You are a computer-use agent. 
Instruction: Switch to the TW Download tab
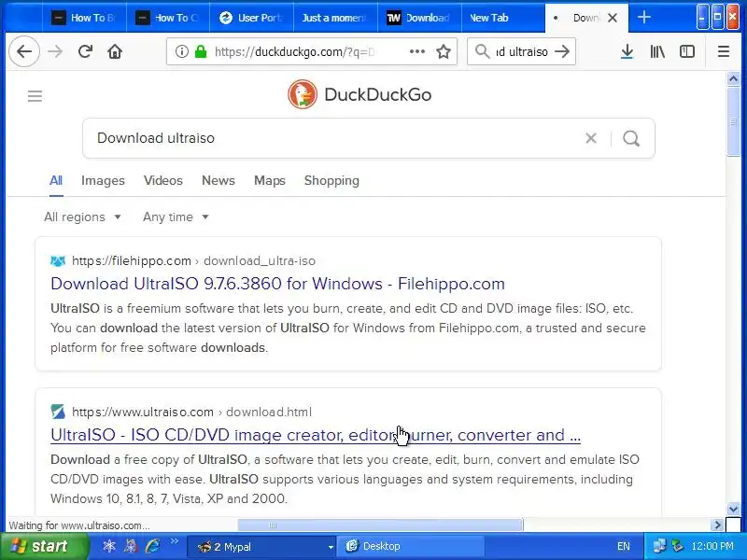pyautogui.click(x=419, y=18)
